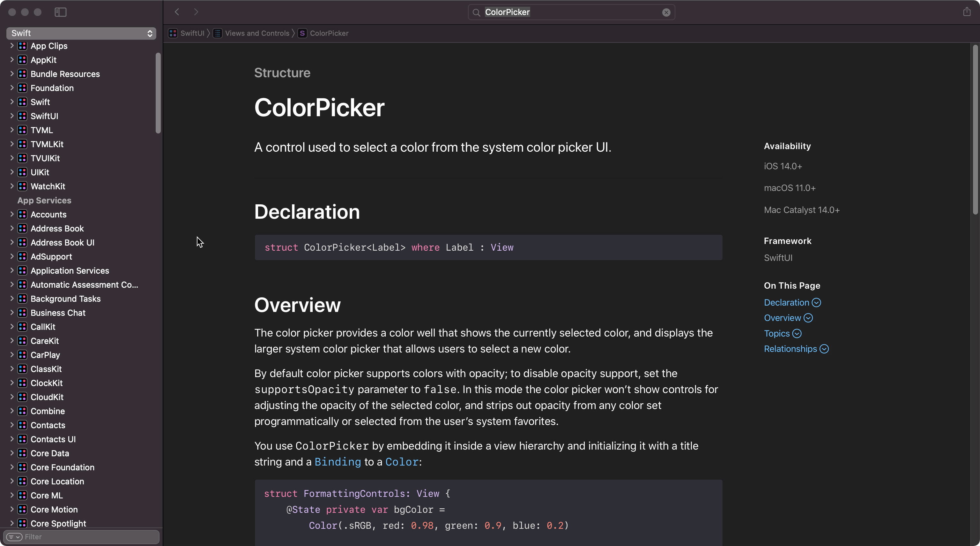This screenshot has height=546, width=980.
Task: Expand the SwiftUI sidebar node
Action: tap(12, 116)
